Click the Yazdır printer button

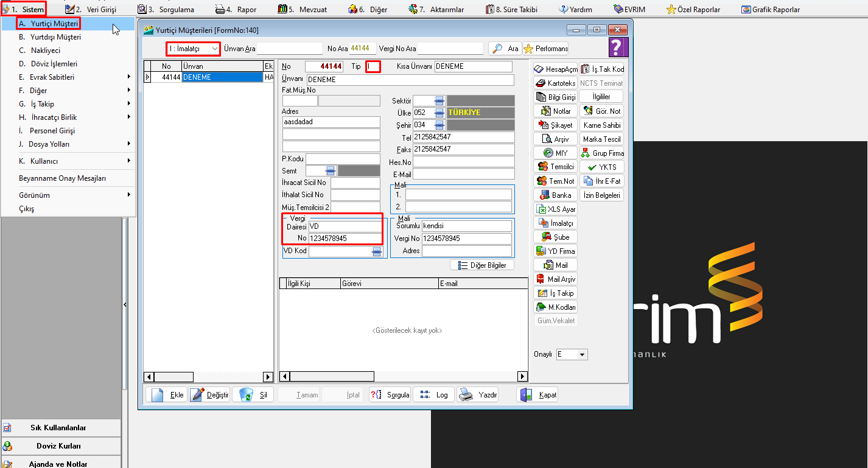(x=478, y=394)
